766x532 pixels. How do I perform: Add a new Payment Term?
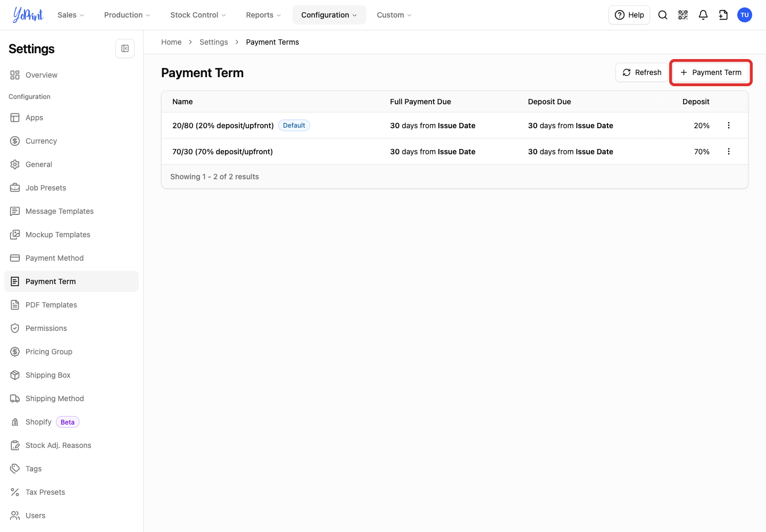click(x=711, y=72)
